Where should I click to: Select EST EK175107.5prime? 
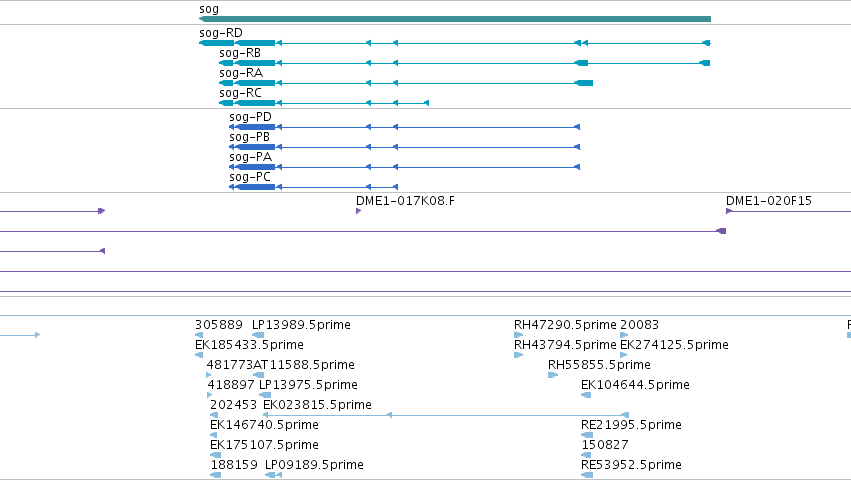click(264, 445)
